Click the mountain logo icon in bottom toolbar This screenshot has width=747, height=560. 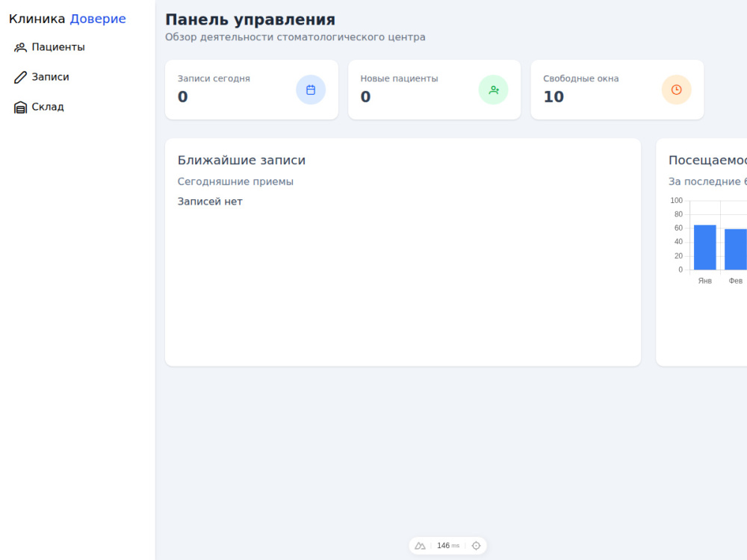[x=420, y=546]
